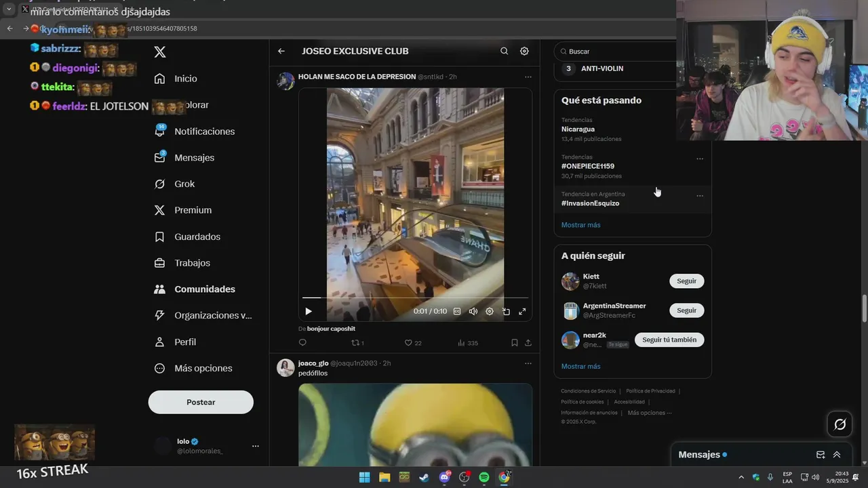The image size is (868, 488).
Task: Open more options on joaco_glo post
Action: coord(528,363)
